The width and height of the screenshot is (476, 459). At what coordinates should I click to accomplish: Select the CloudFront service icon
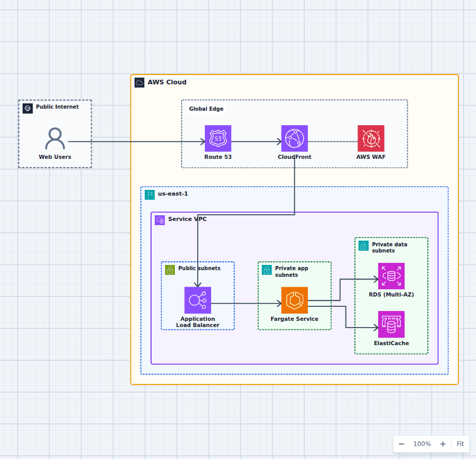(294, 139)
